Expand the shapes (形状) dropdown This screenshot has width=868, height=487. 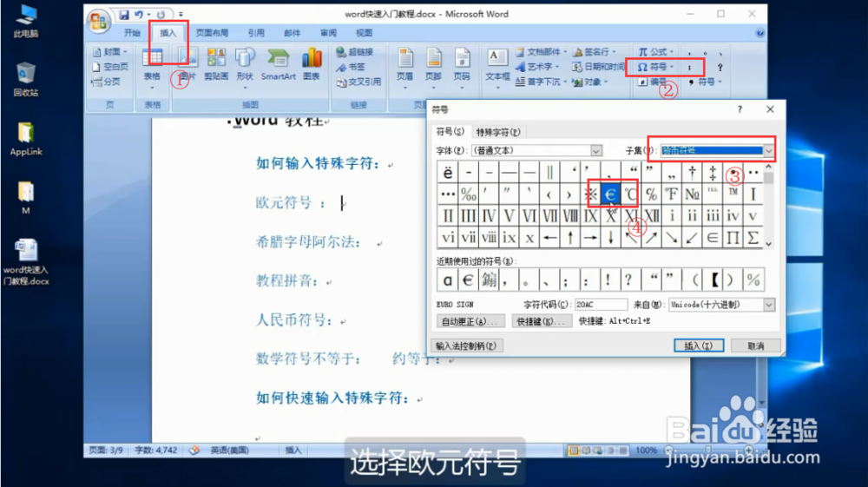coord(245,87)
